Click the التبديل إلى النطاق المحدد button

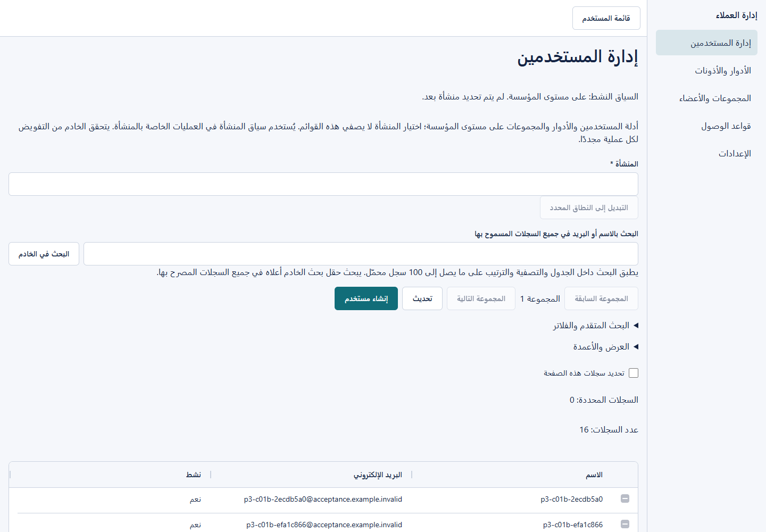589,207
